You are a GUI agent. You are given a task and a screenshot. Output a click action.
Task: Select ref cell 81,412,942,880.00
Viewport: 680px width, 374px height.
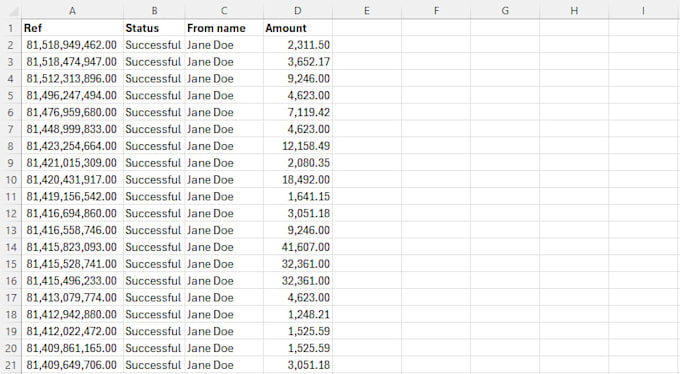coord(72,314)
